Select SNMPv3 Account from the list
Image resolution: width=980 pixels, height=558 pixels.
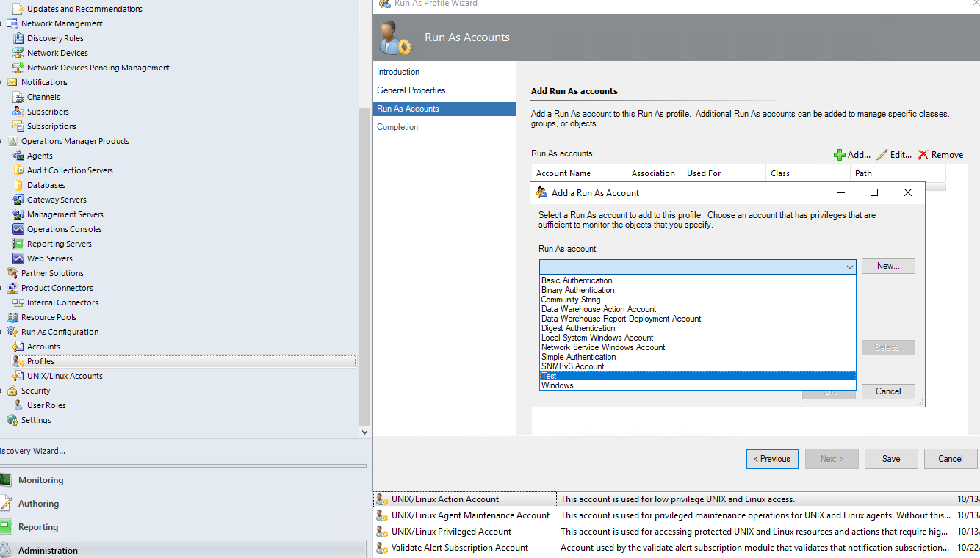(697, 366)
